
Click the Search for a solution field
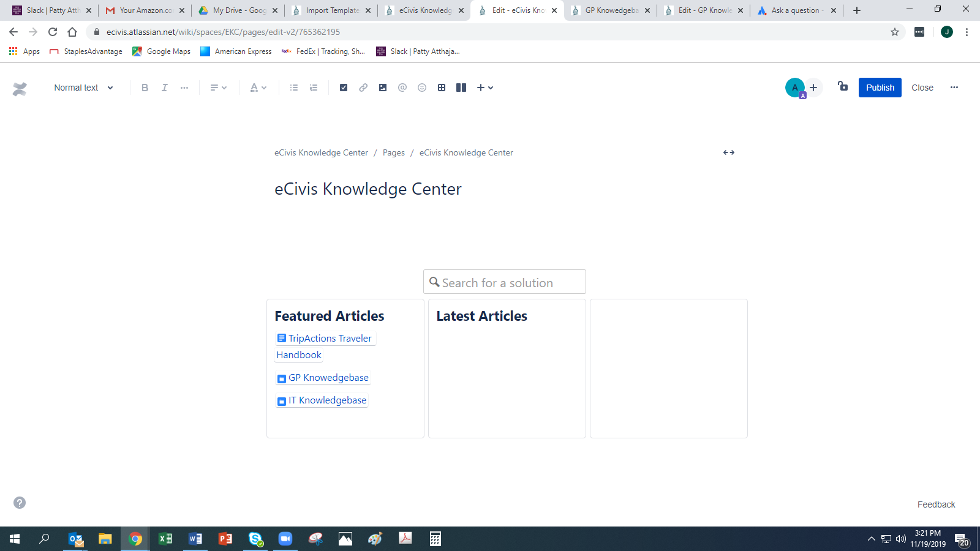(505, 282)
